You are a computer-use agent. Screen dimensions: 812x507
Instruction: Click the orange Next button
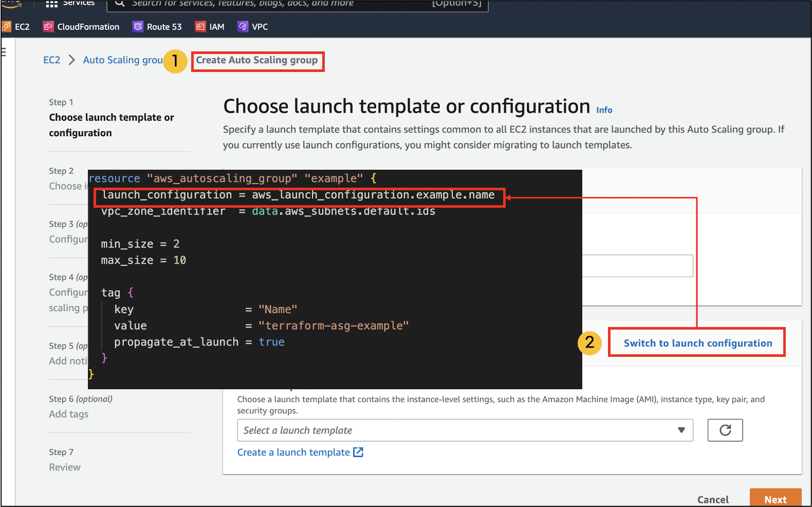[776, 498]
